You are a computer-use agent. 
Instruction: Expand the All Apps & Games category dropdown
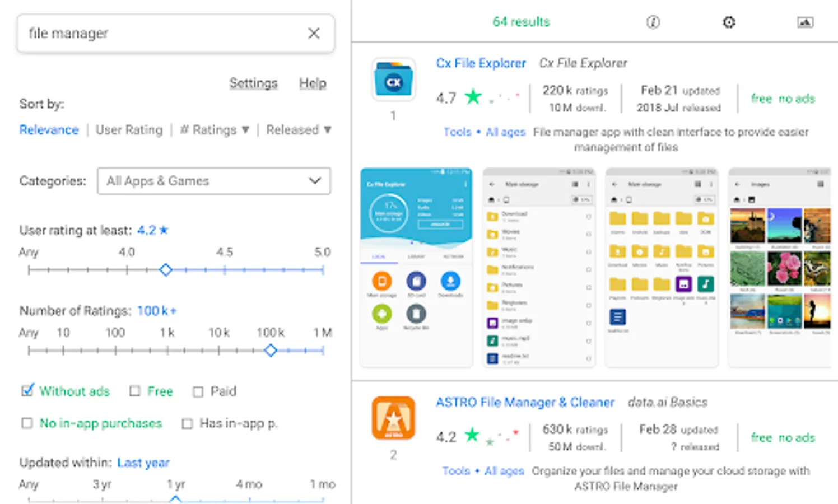tap(214, 181)
